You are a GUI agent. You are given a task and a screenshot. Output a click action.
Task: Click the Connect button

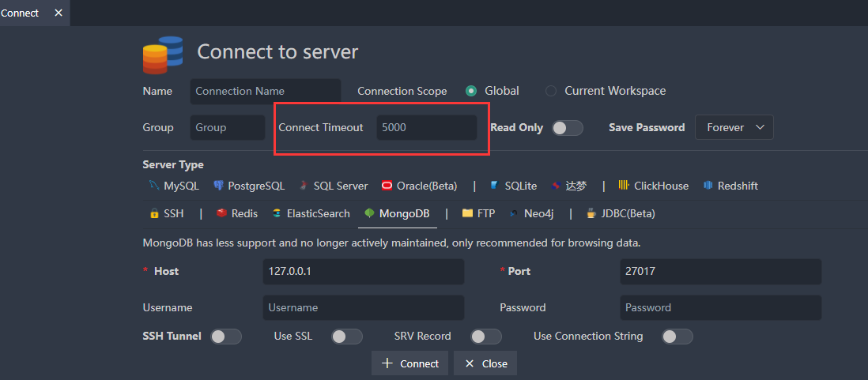pos(409,363)
